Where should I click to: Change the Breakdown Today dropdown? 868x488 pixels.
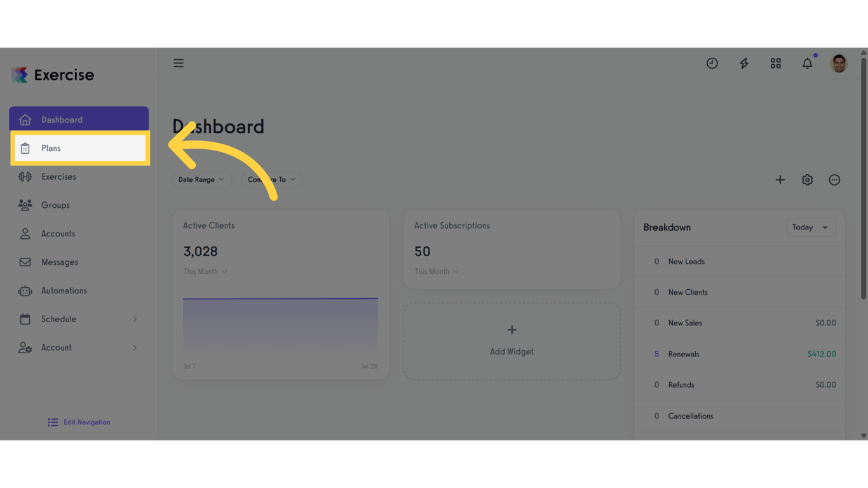[x=811, y=227]
